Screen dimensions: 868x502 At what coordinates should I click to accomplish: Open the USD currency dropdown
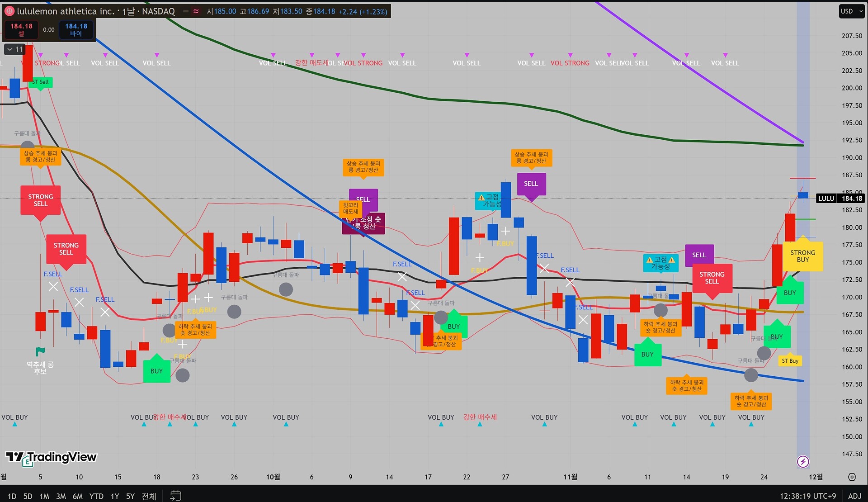pos(851,11)
